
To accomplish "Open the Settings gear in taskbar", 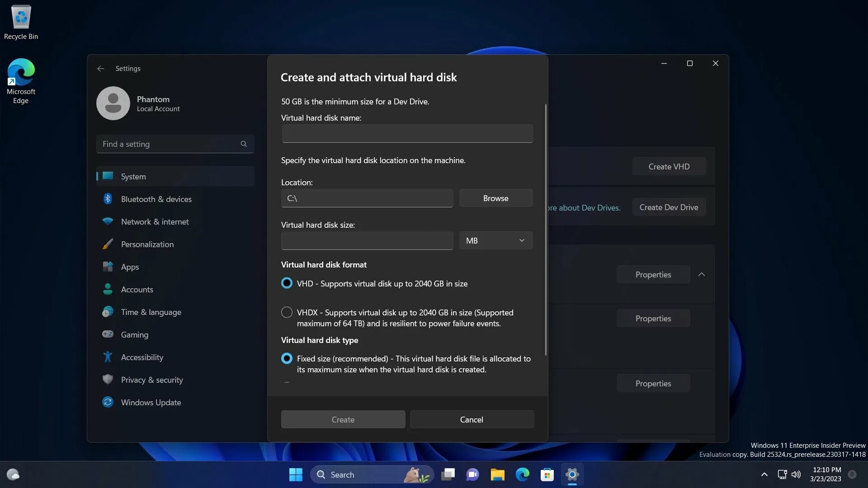I will coord(570,475).
